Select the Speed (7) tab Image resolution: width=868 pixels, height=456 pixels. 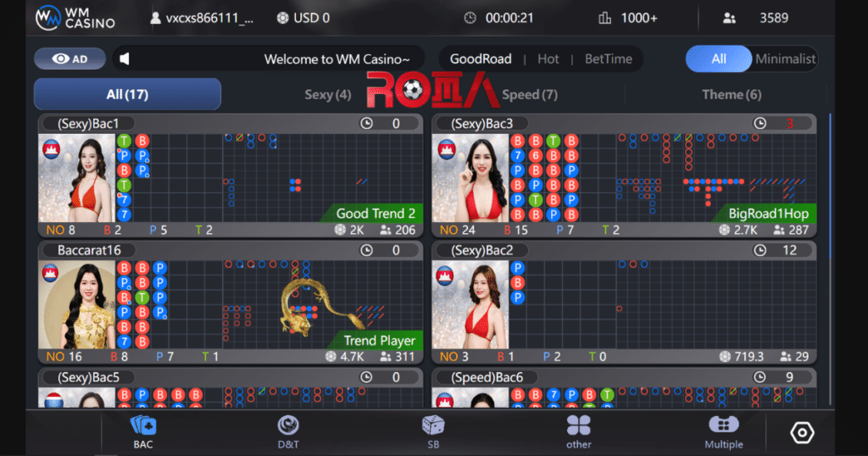pyautogui.click(x=529, y=94)
